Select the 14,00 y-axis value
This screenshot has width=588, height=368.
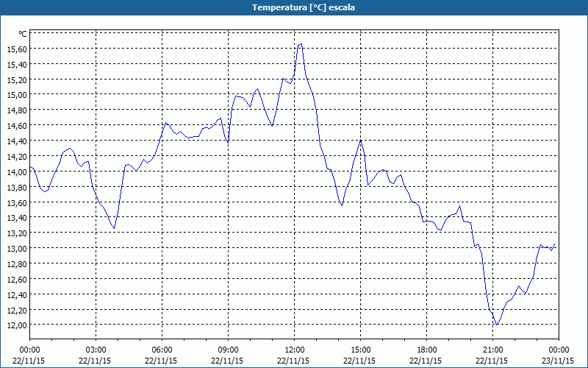coord(17,172)
